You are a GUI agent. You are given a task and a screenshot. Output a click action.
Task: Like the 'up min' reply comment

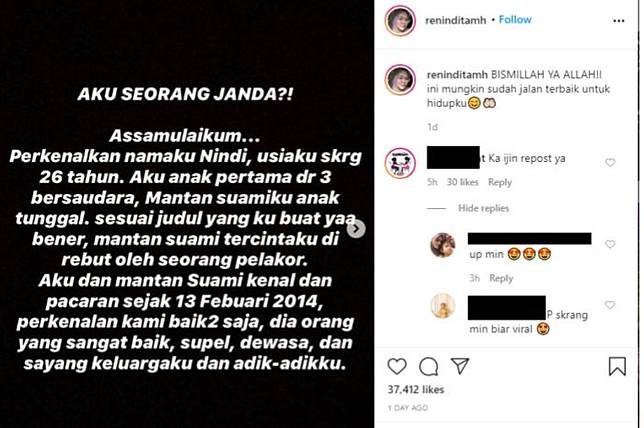[x=610, y=244]
